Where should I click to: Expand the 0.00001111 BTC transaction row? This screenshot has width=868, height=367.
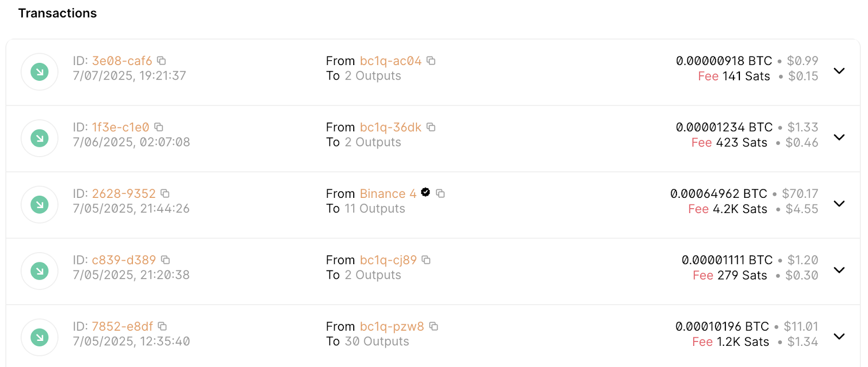pos(839,270)
